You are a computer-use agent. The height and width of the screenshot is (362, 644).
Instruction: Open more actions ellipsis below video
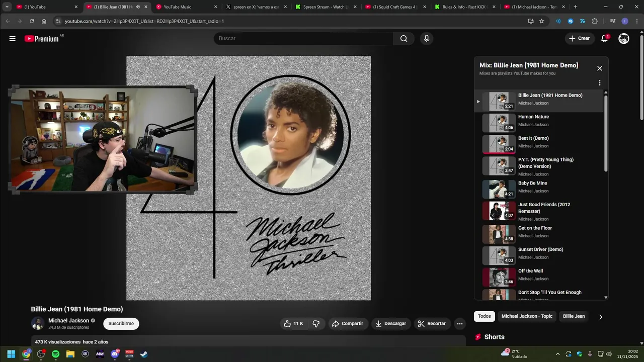459,324
